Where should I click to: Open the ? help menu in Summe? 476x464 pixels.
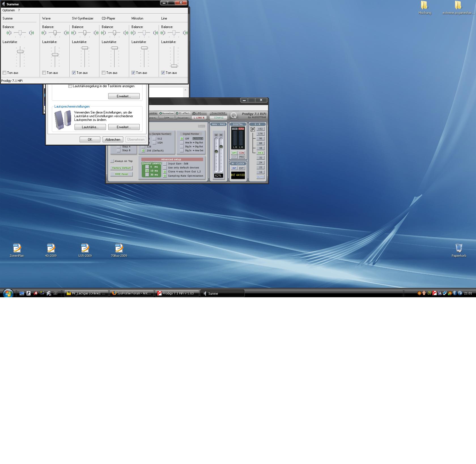click(x=19, y=10)
